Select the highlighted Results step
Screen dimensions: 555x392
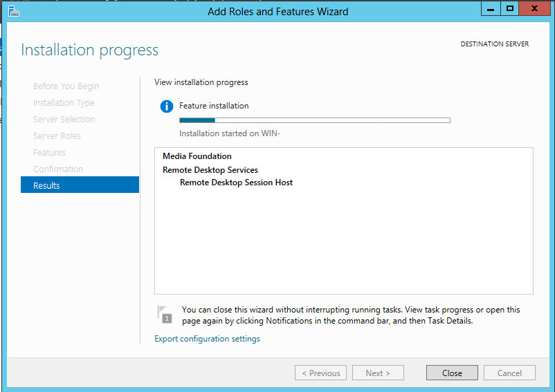tap(80, 185)
